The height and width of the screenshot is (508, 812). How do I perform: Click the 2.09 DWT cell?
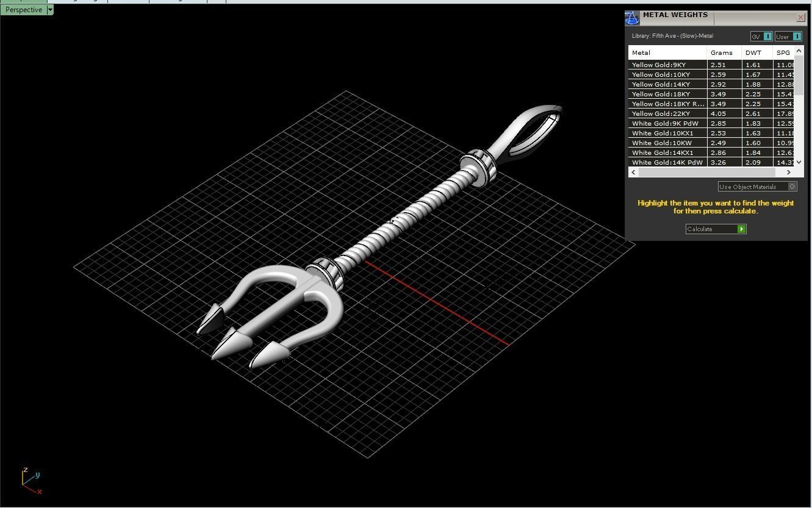(x=757, y=162)
